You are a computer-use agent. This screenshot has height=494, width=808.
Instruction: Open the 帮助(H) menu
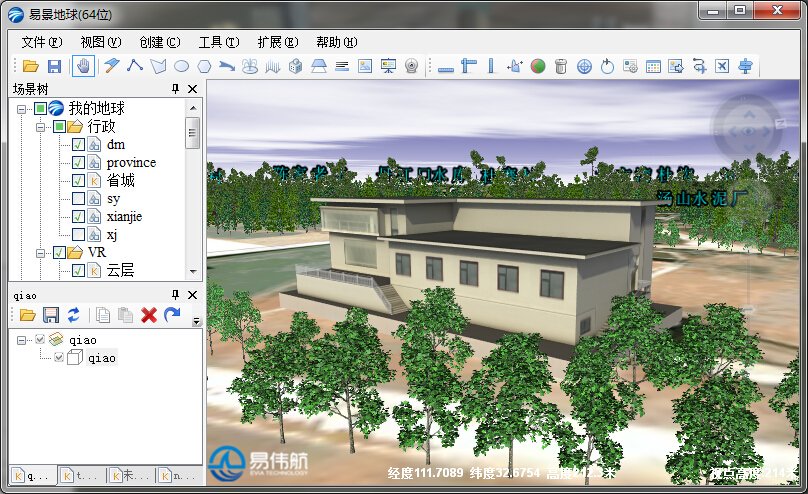click(336, 42)
